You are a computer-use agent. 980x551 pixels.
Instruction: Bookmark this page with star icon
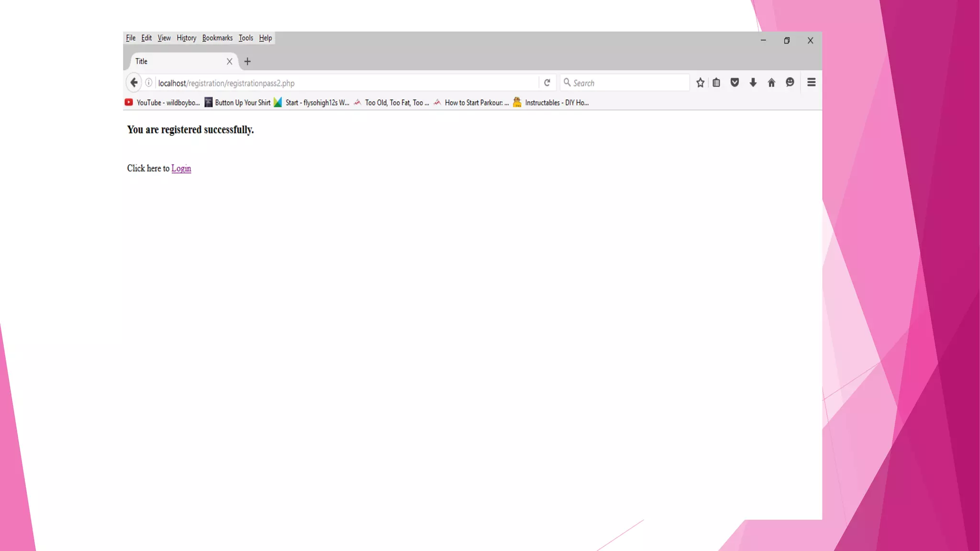700,83
